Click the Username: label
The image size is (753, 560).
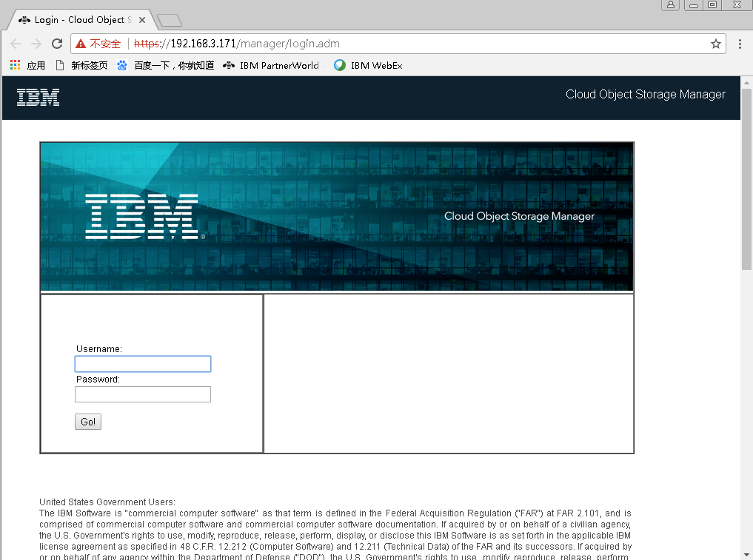(99, 349)
